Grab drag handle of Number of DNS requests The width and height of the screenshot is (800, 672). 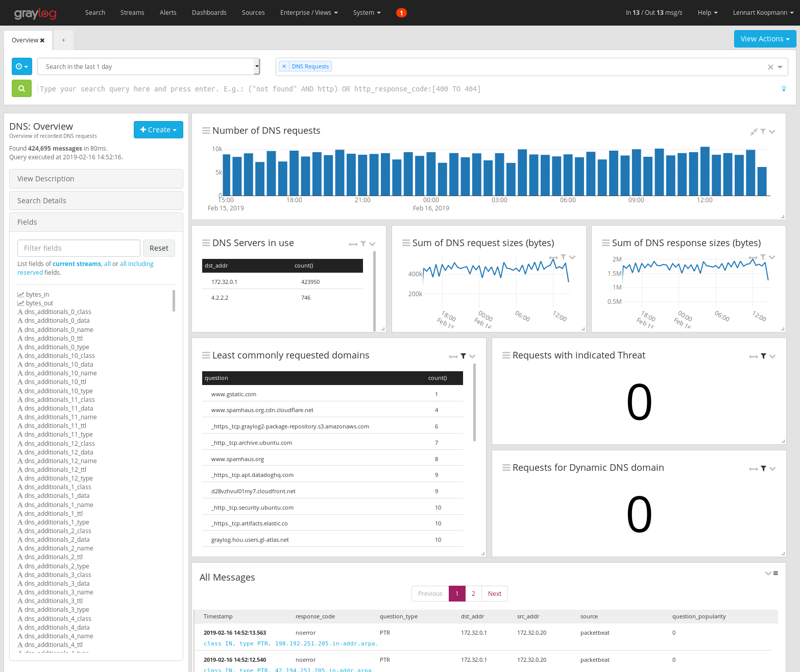[x=206, y=131]
